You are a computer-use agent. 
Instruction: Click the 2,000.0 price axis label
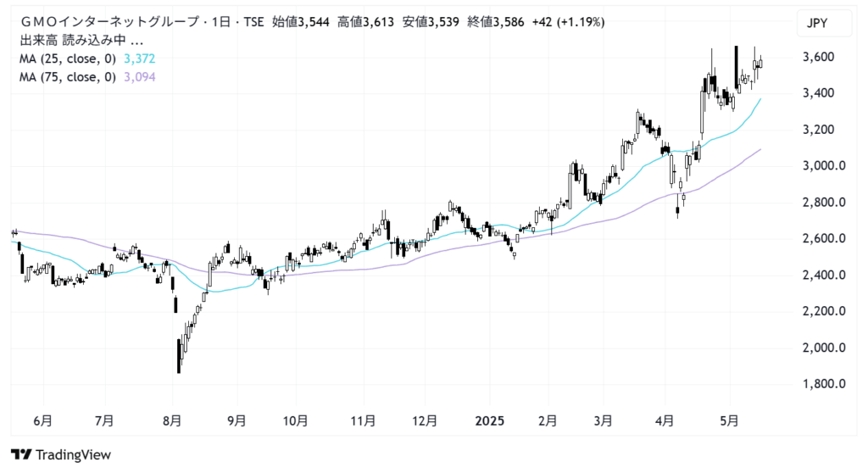(x=824, y=348)
